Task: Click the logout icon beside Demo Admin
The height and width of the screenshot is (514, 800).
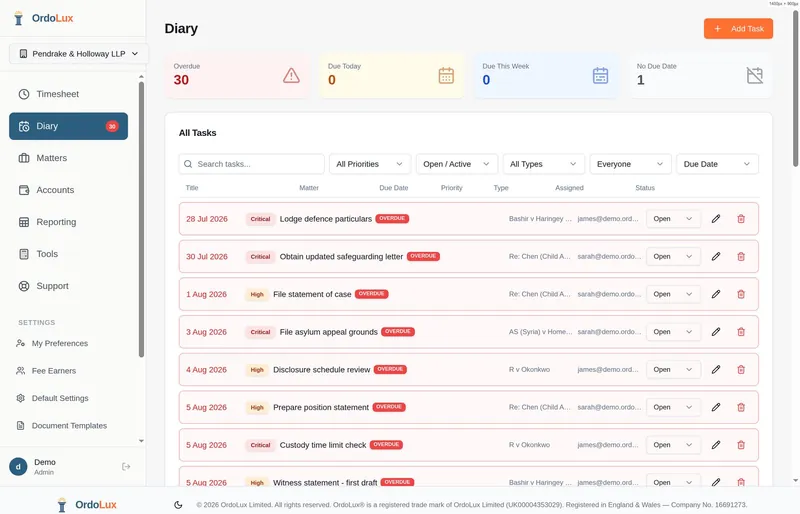Action: pos(126,467)
